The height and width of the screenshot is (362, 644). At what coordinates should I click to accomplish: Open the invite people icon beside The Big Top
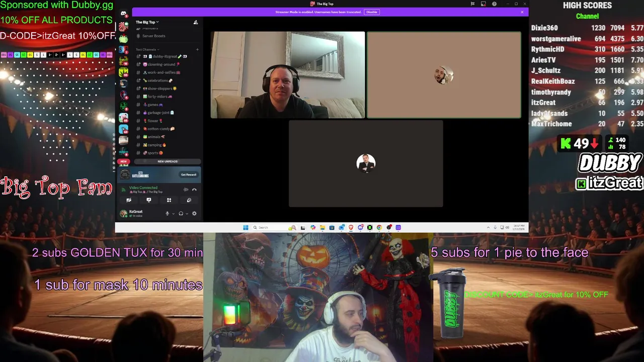pos(196,22)
